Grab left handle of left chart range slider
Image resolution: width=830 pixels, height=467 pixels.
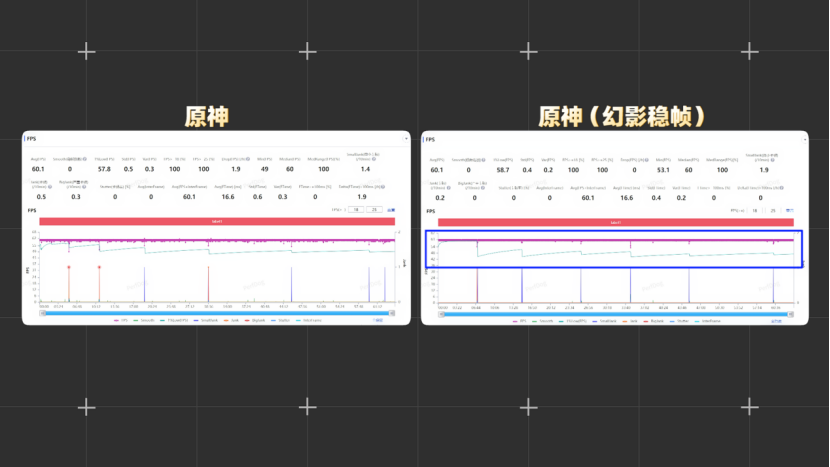point(43,313)
